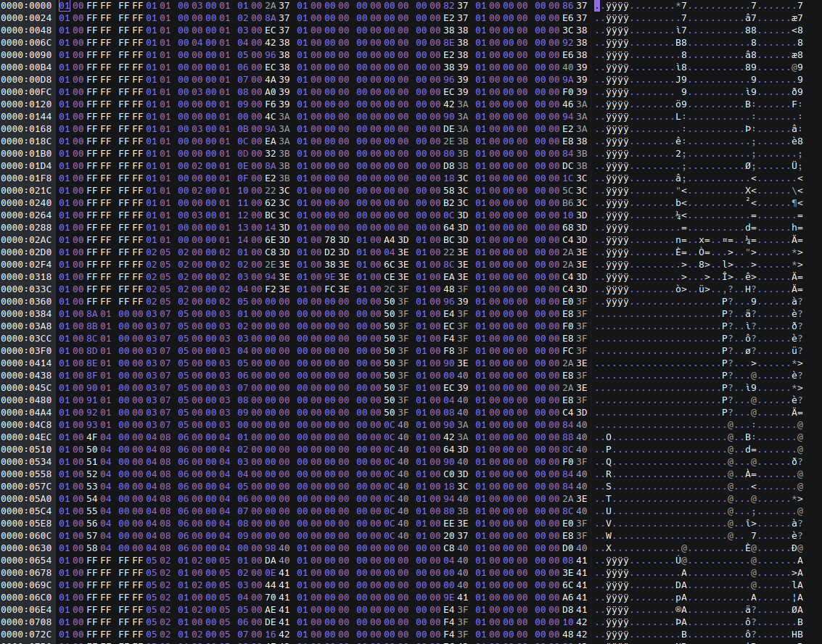Click ASCII text 'B8' in row 0000:006C
Screen dimensions: 822x644
coord(681,43)
